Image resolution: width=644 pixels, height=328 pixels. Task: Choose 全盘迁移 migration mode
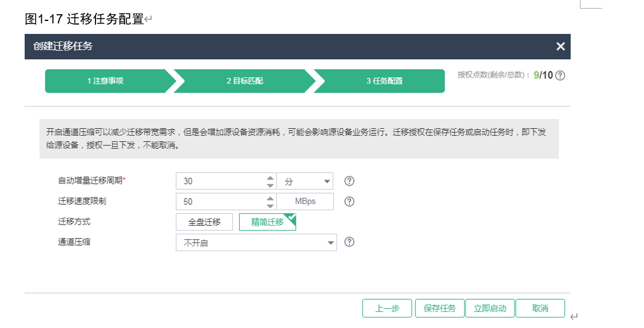coord(205,222)
